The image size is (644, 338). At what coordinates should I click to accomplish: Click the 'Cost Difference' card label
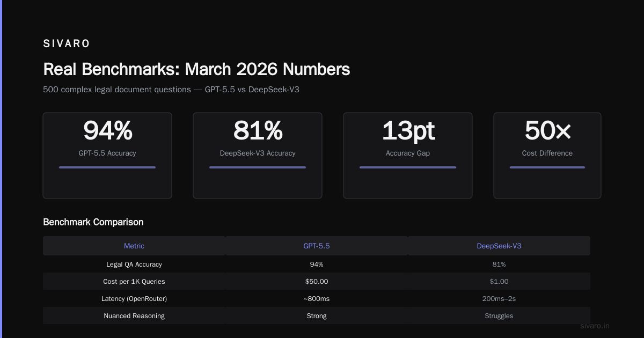click(x=547, y=153)
